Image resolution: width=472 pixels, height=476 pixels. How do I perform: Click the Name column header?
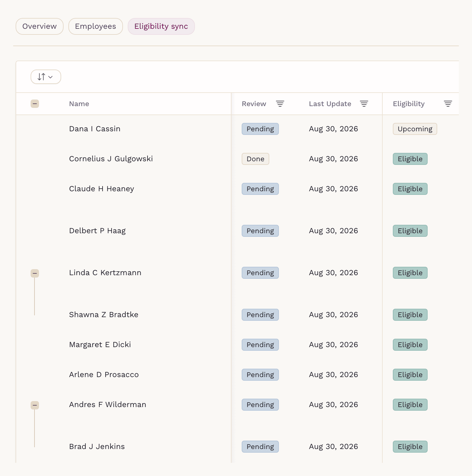(x=79, y=104)
